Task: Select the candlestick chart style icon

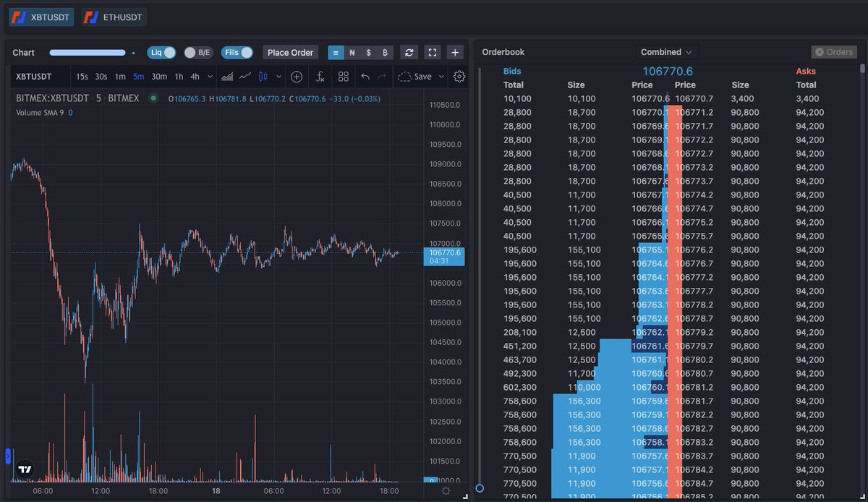Action: tap(263, 77)
